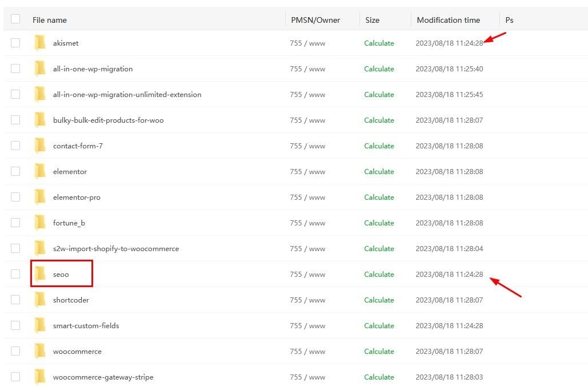Click the smart-custom-fields folder icon
Image resolution: width=588 pixels, height=387 pixels.
point(39,325)
